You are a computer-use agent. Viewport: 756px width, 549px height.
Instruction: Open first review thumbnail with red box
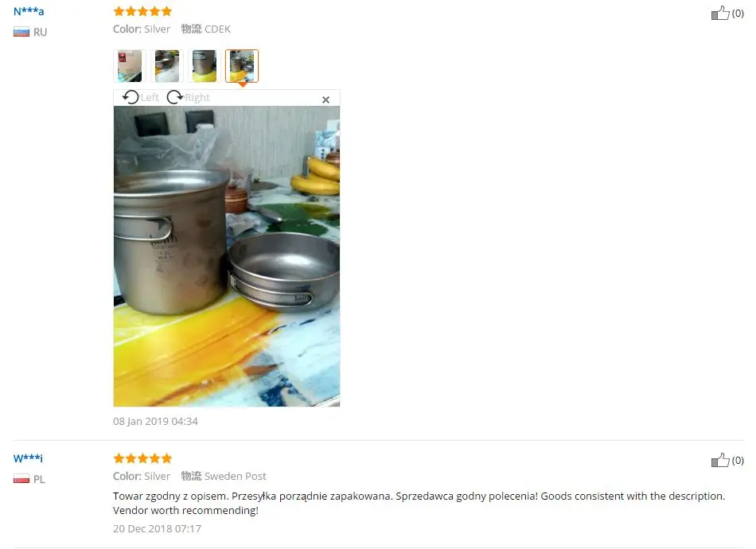[x=130, y=66]
